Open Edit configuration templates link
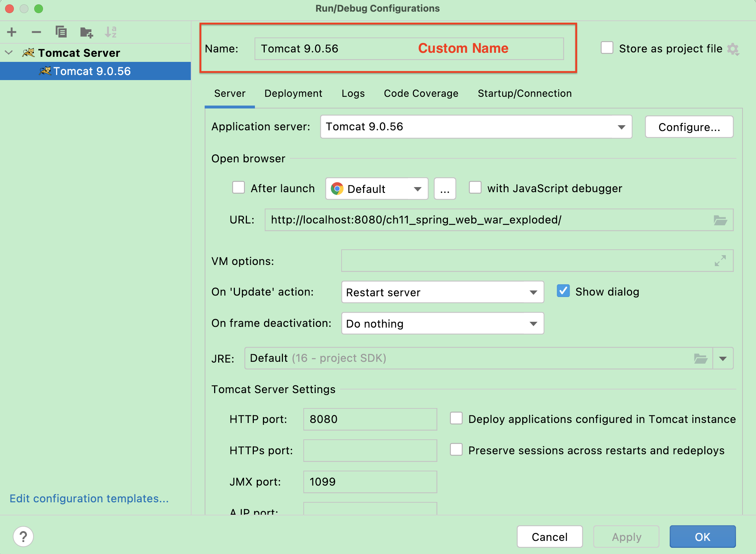 89,498
